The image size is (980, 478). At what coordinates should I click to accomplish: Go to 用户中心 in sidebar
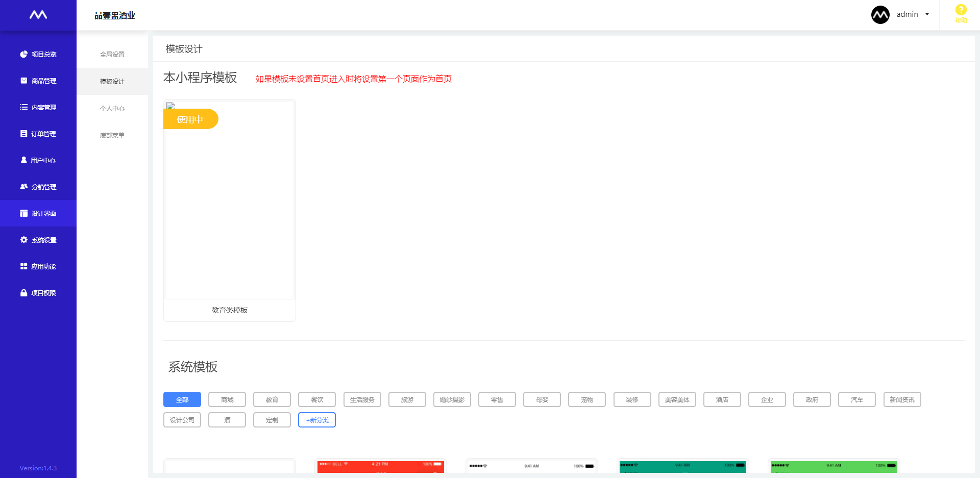tap(38, 160)
